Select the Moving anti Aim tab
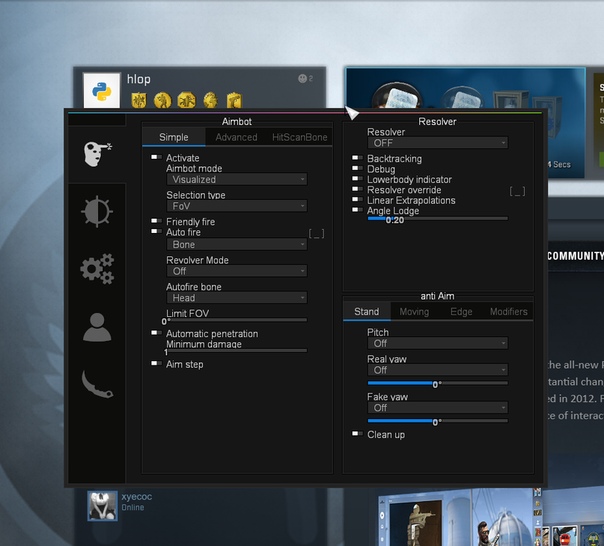 point(414,312)
